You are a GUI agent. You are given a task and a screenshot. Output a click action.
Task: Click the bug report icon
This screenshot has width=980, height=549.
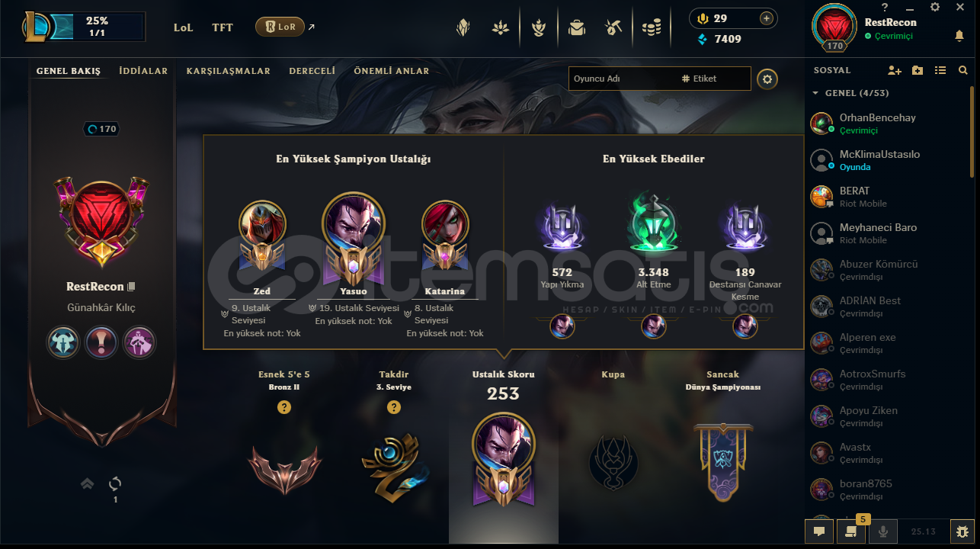[x=962, y=531]
